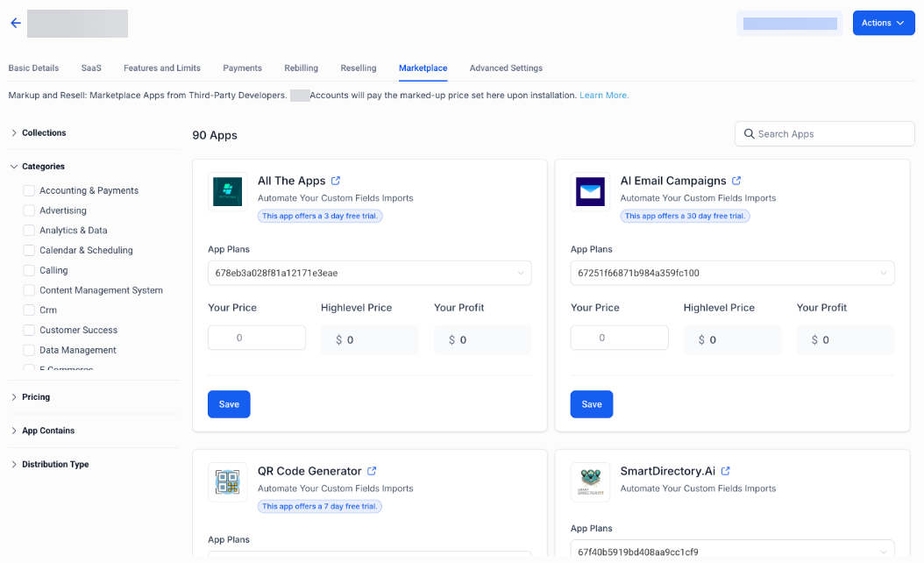Check the Customer Success category
This screenshot has height=563, width=924.
click(29, 330)
